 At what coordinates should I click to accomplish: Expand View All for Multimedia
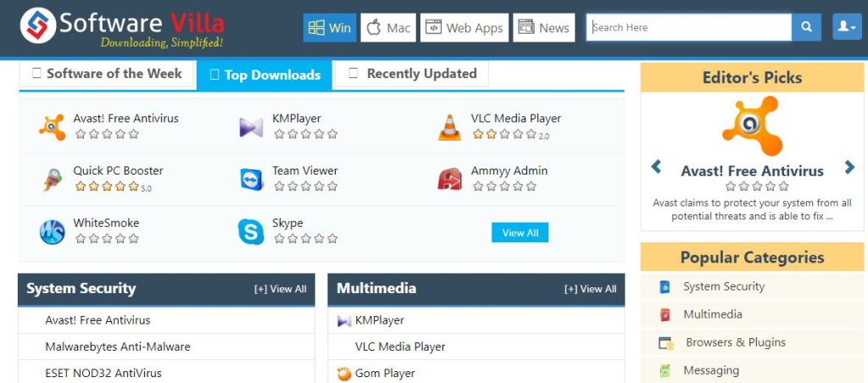point(590,289)
